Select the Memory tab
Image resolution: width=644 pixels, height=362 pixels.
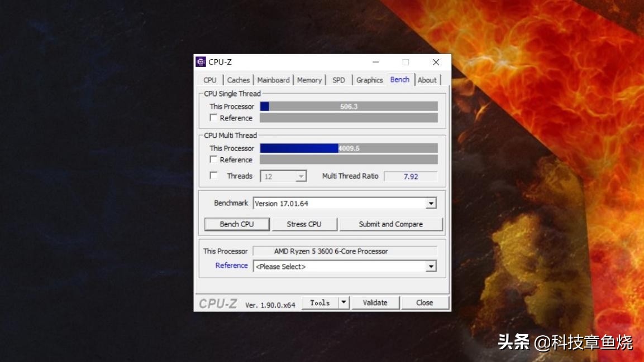(309, 80)
